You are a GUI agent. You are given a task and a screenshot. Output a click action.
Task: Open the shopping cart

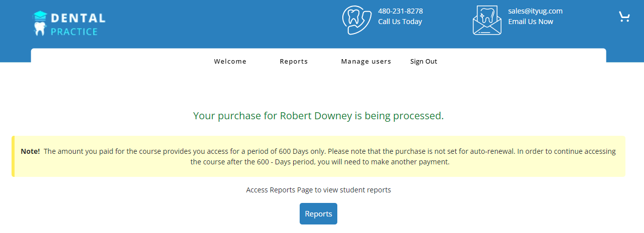coord(624,17)
